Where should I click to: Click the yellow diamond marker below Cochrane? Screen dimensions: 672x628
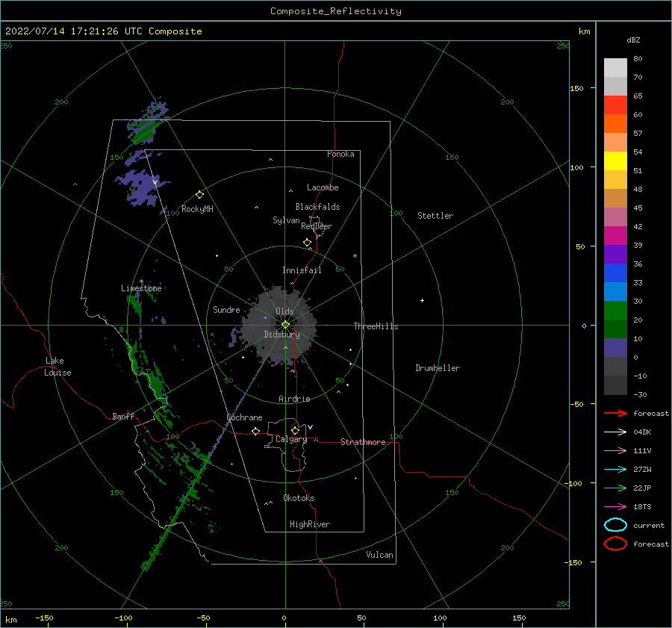click(255, 431)
